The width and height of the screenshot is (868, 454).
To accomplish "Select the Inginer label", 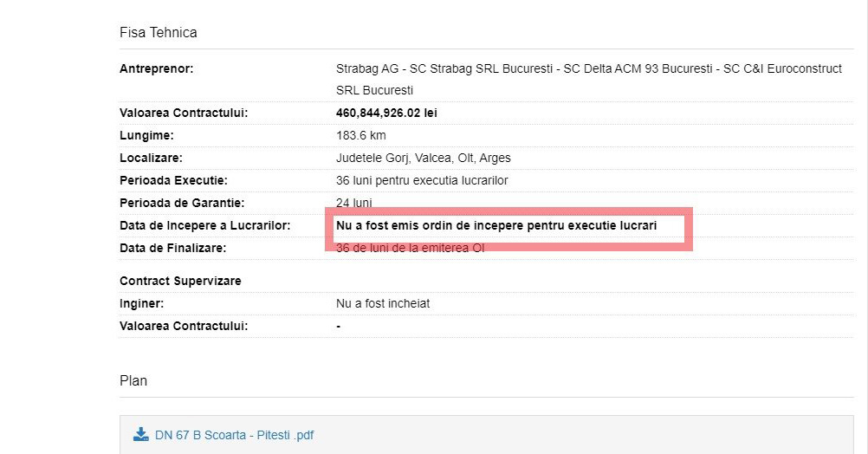I will click(141, 304).
